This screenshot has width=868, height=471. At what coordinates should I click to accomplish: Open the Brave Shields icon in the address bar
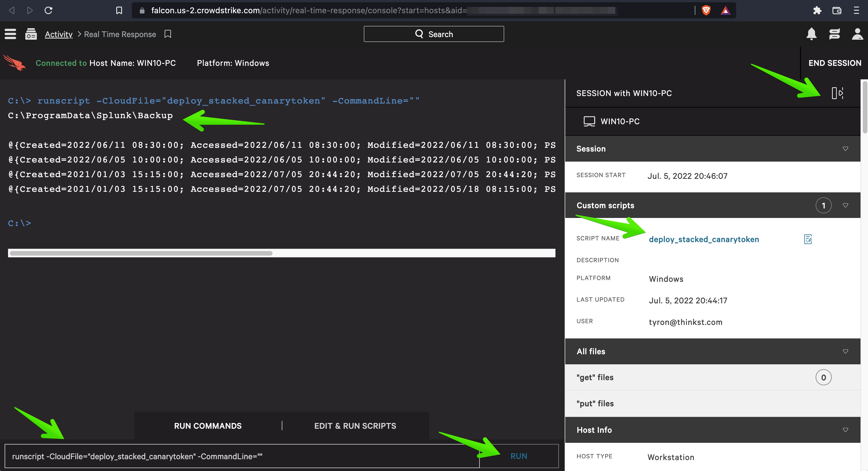(x=706, y=10)
